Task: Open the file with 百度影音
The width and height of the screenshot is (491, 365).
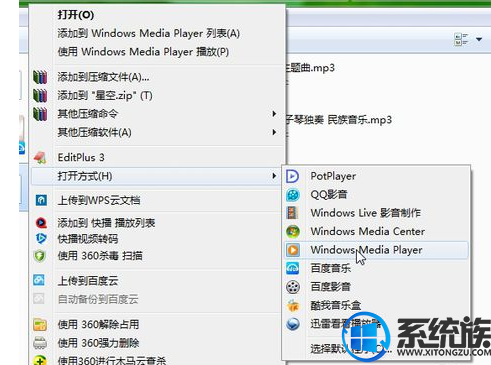Action: coord(376,287)
